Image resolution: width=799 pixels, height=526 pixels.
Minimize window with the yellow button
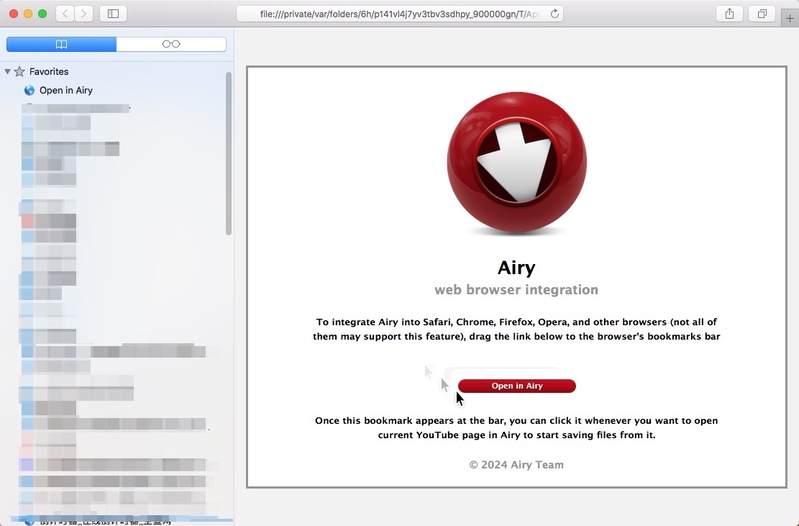28,14
